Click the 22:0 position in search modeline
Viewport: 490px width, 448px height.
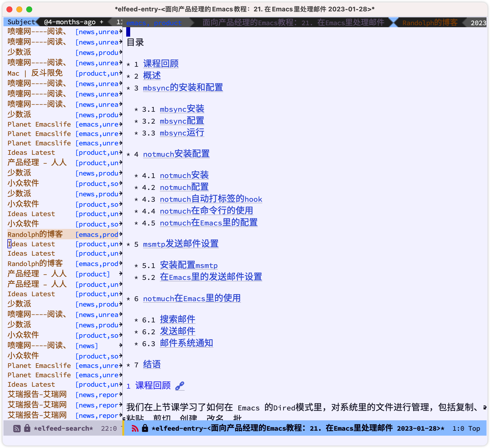point(109,428)
